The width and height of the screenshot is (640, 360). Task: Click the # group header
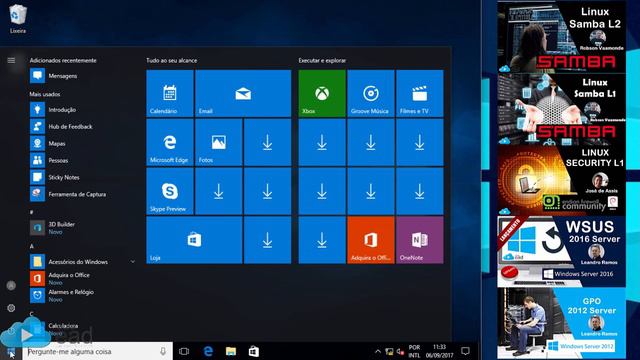coord(31,212)
